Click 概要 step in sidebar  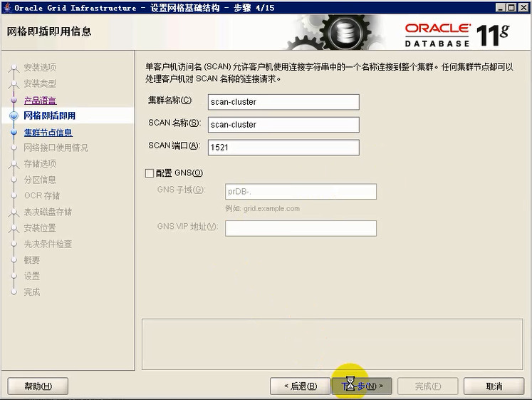pyautogui.click(x=32, y=260)
